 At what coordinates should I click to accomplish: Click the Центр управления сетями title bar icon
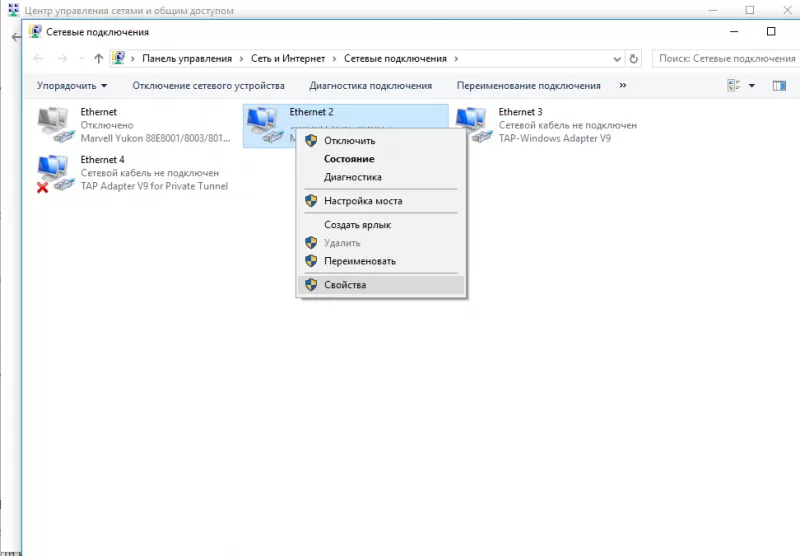[13, 10]
